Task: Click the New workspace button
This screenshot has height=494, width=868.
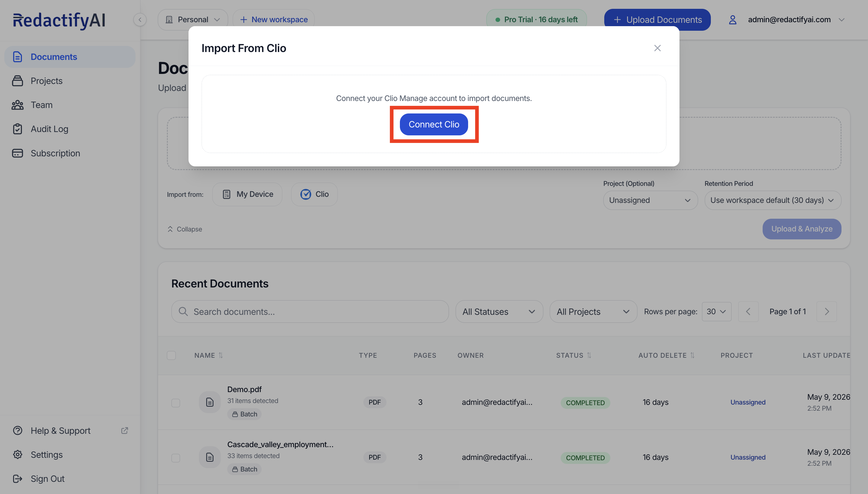Action: click(x=273, y=20)
